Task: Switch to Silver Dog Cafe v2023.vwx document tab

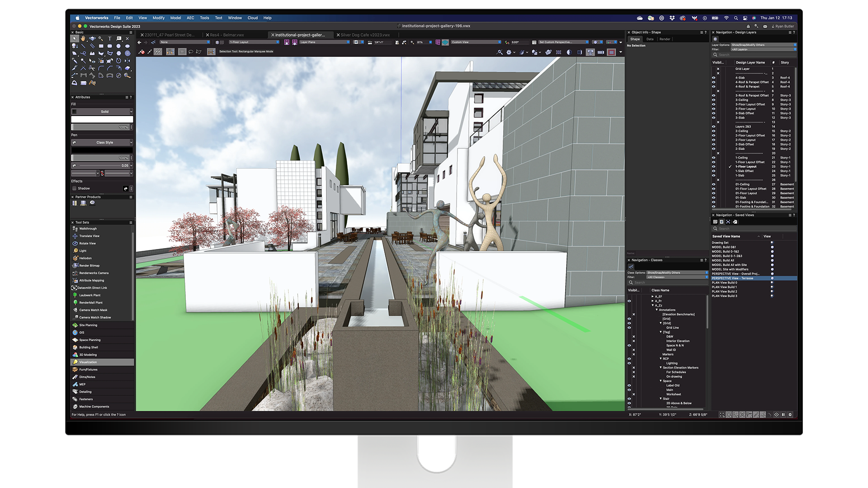Action: tap(365, 35)
